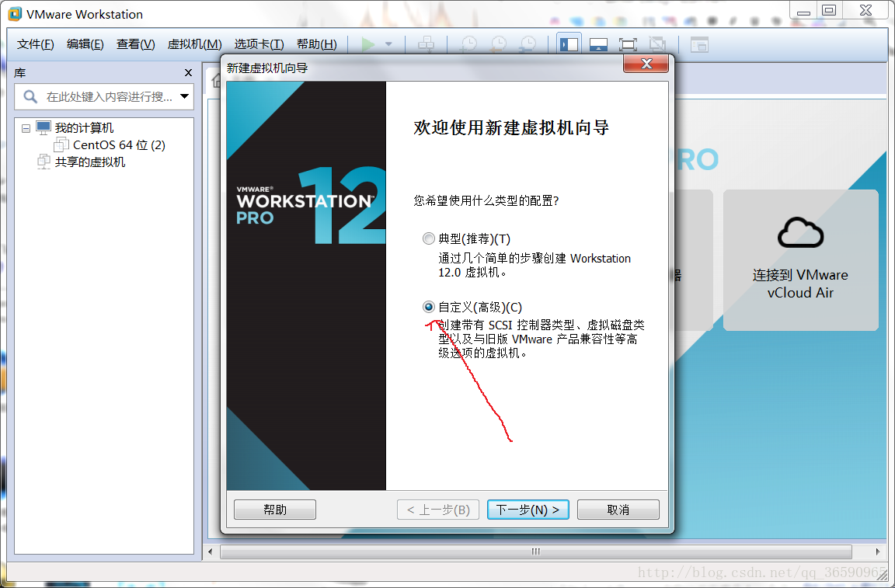Click the VMware Workstation title bar icon
The width and height of the screenshot is (895, 588).
15,14
